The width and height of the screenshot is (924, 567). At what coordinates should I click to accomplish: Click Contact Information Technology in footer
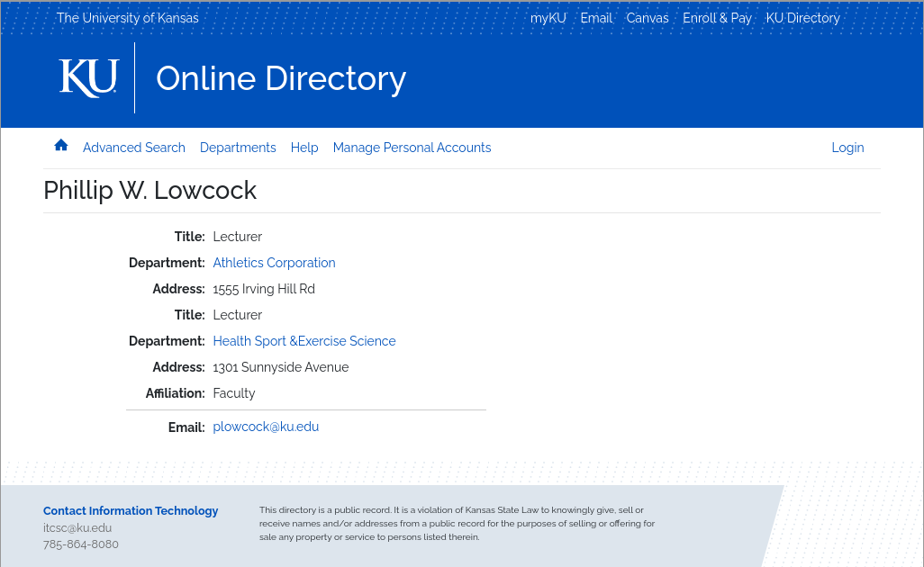point(131,510)
